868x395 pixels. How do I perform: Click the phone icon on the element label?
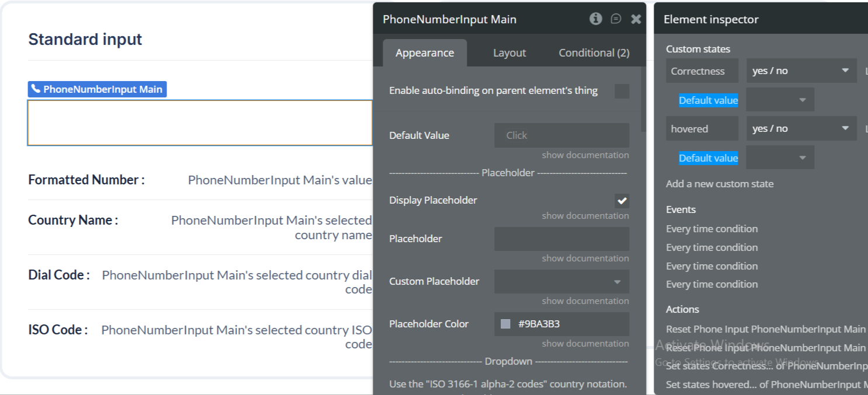coord(36,89)
